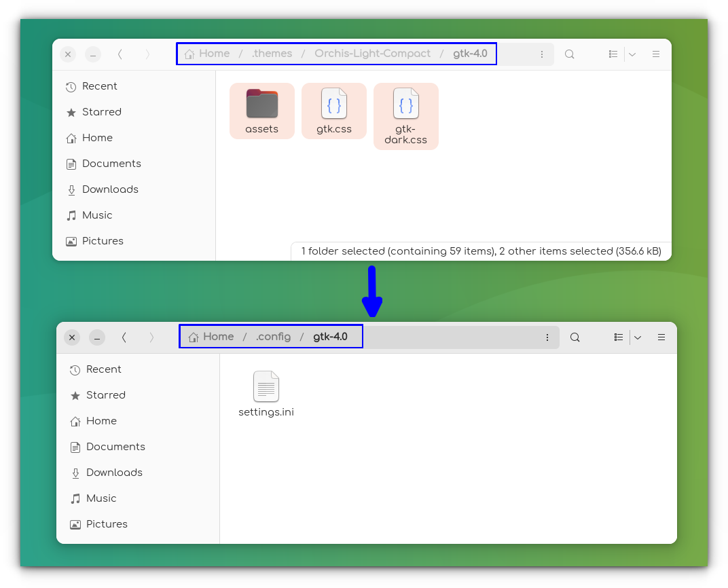Select the assets folder thumbnail
Viewport: 728px width, 588px height.
click(x=261, y=110)
